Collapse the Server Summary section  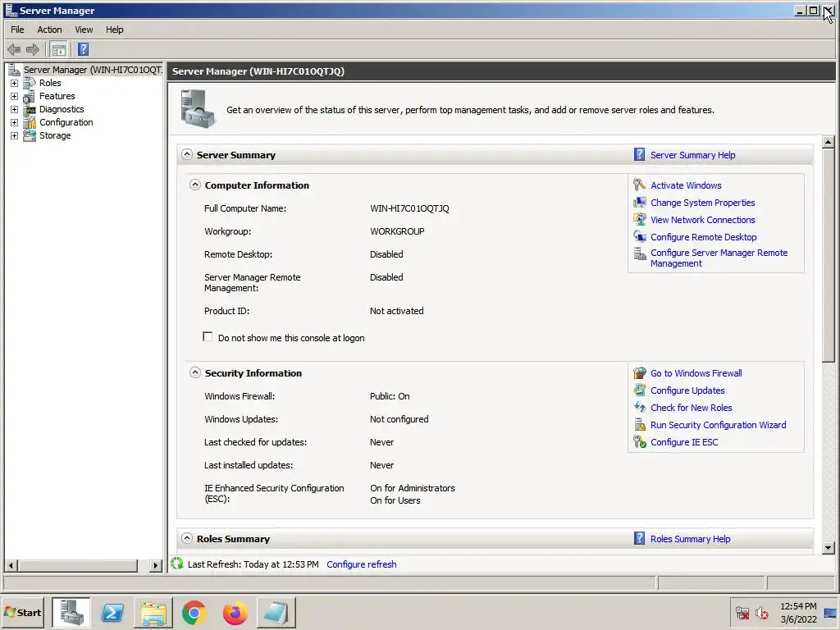(x=186, y=154)
